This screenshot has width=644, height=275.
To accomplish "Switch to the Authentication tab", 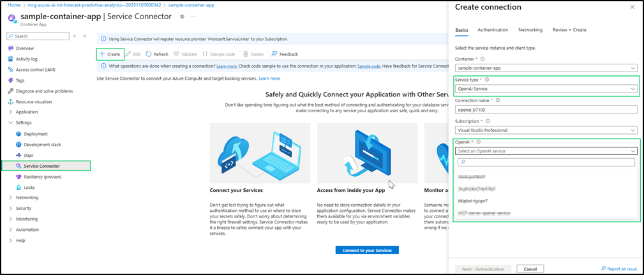I will coord(493,30).
